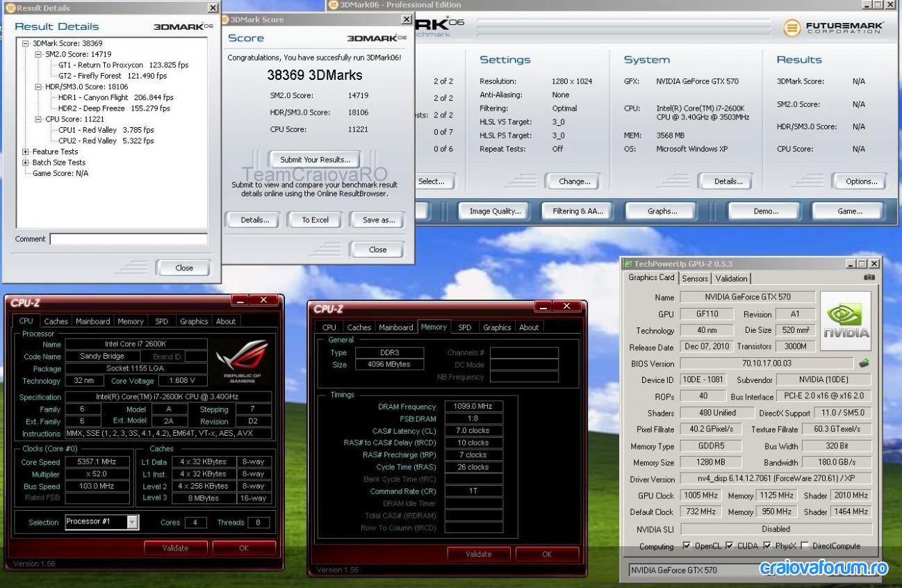The image size is (902, 588).
Task: Open Options button under Results
Action: [861, 181]
